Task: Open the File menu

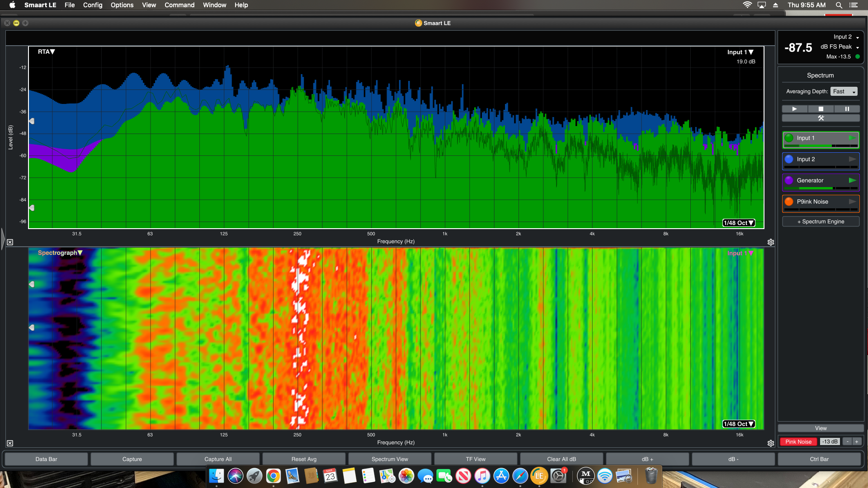Action: [x=70, y=5]
